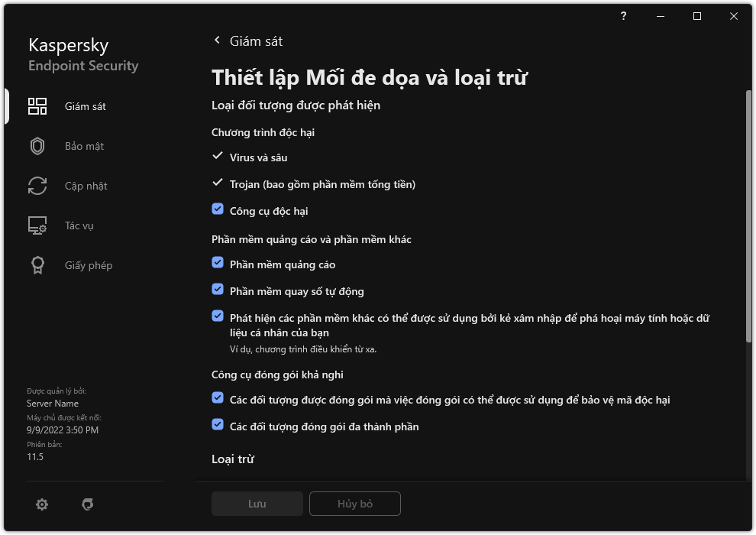Select Bảo mật in the sidebar menu
The image size is (756, 535).
click(84, 146)
